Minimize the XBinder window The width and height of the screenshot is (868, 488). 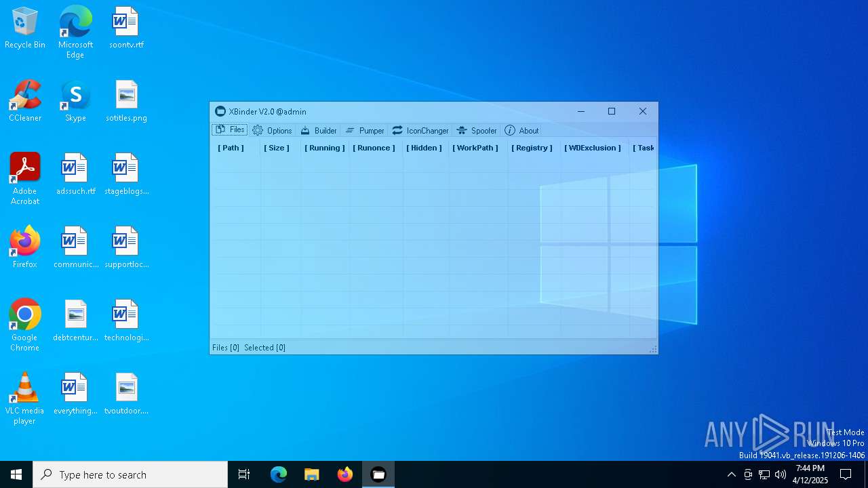(581, 111)
